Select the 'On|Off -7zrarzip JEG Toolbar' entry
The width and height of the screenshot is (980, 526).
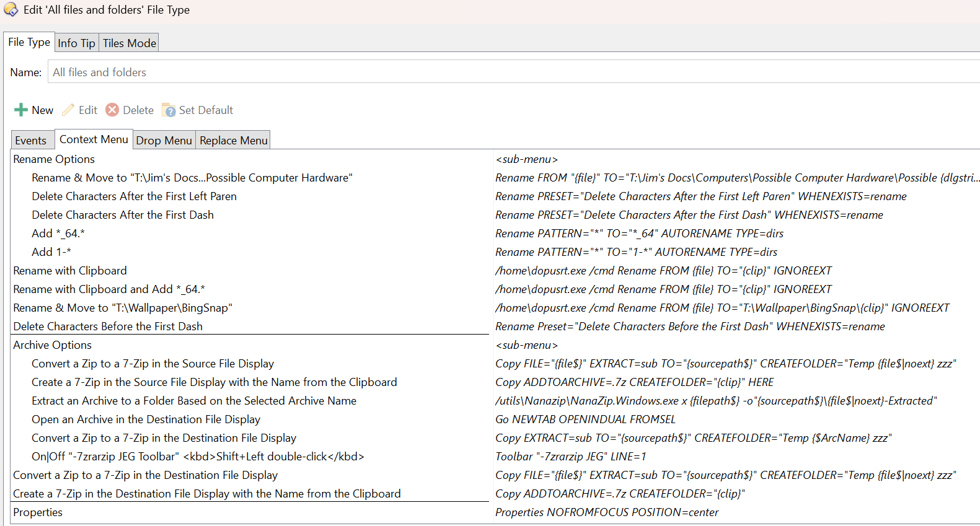(198, 457)
